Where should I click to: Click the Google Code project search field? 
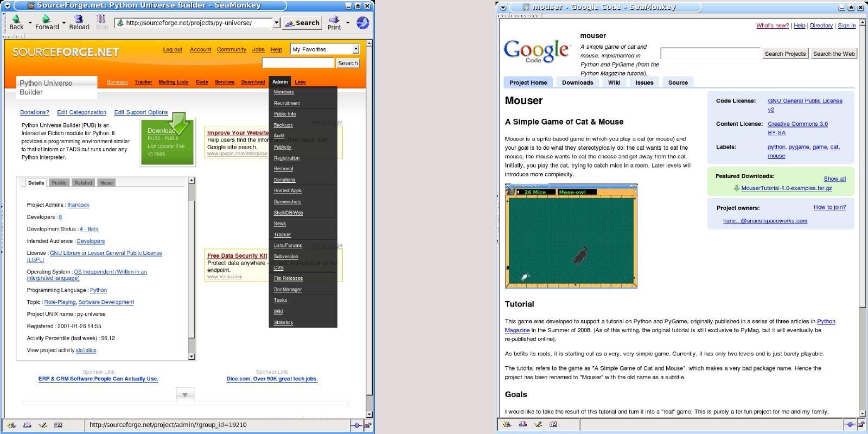tap(710, 53)
